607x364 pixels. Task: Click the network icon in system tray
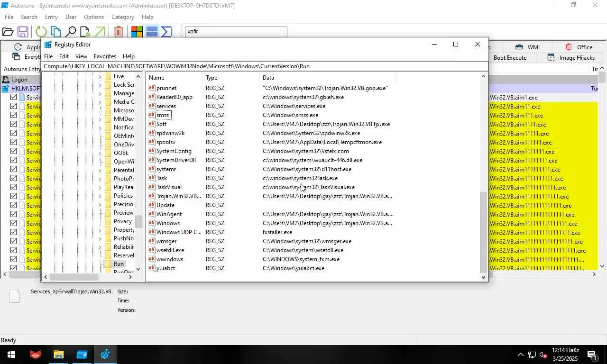pyautogui.click(x=532, y=355)
